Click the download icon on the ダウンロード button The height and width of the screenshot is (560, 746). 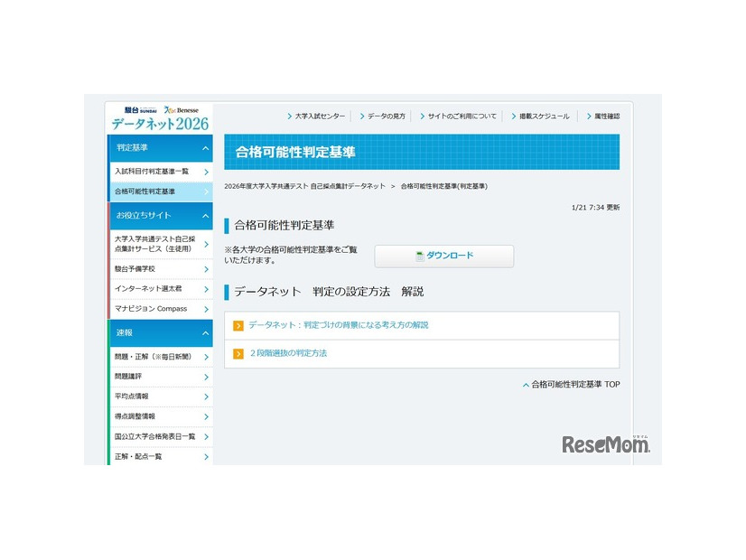coord(419,255)
